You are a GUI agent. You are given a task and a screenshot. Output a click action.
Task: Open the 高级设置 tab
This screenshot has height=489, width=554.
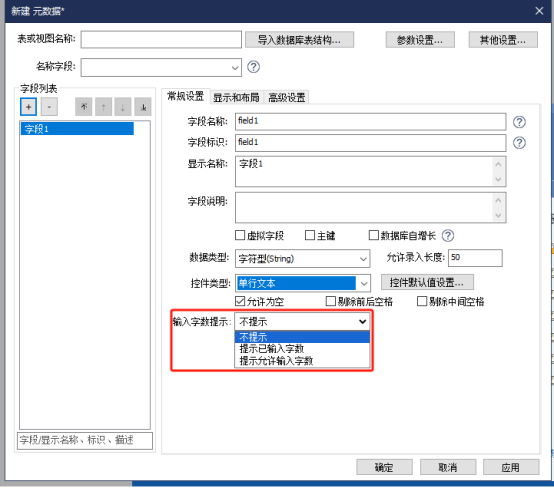point(287,98)
